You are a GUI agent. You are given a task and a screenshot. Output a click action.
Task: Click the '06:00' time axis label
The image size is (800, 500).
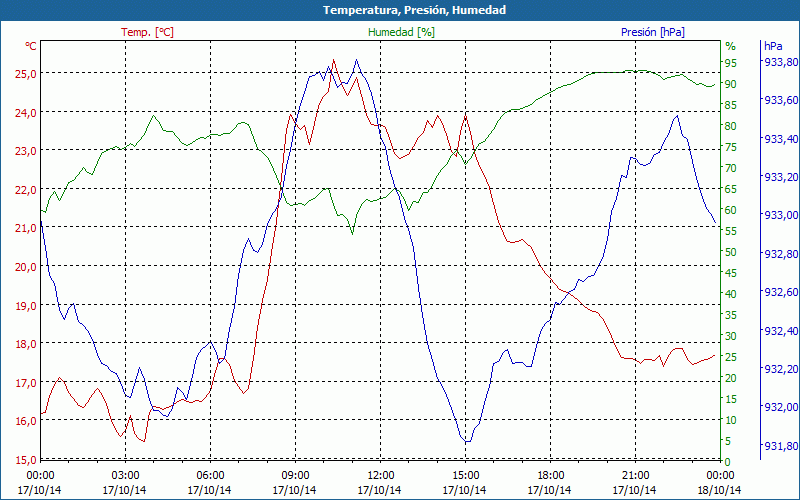coord(210,476)
